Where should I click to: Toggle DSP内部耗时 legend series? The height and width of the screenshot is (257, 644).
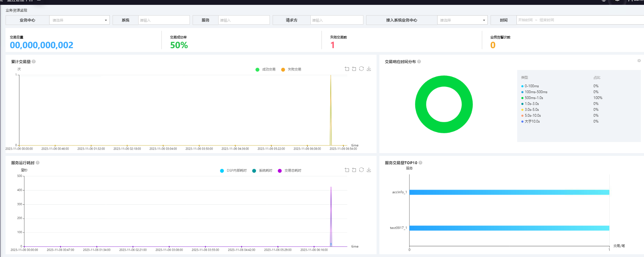[233, 171]
